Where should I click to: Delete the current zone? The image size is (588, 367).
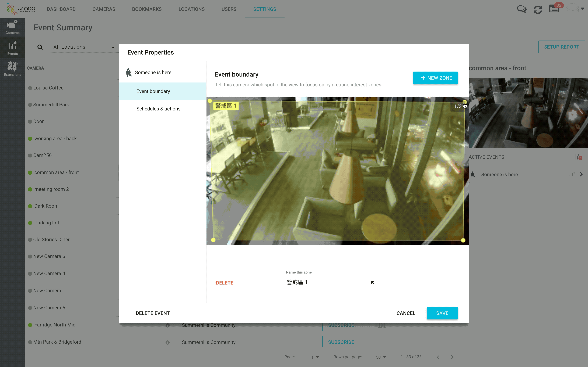225,283
